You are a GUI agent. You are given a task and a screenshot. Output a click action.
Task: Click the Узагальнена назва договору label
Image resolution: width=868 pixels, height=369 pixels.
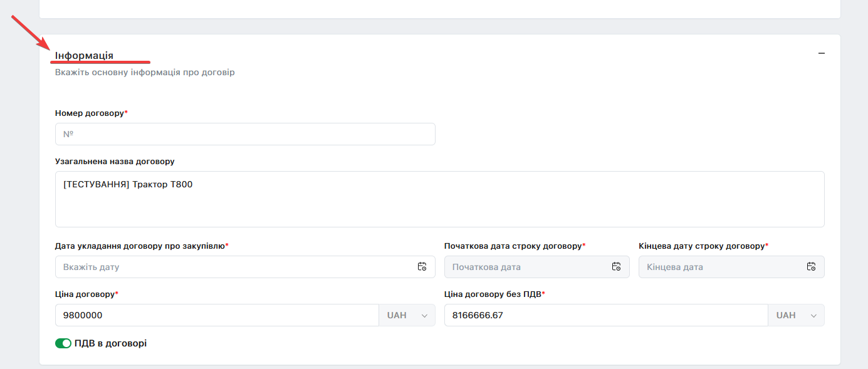115,161
